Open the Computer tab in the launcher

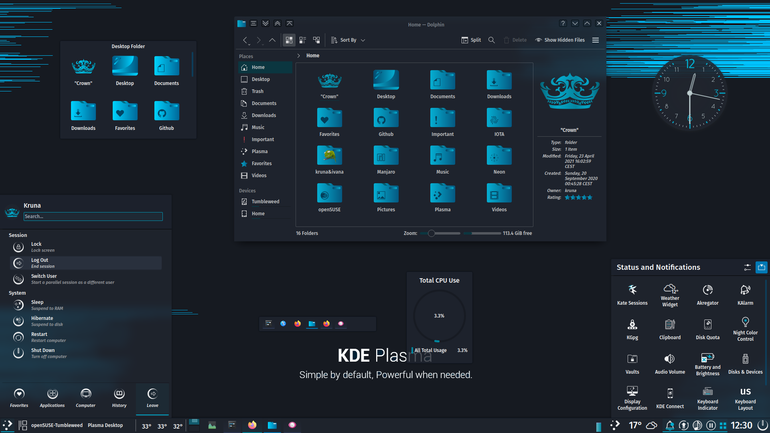[85, 398]
